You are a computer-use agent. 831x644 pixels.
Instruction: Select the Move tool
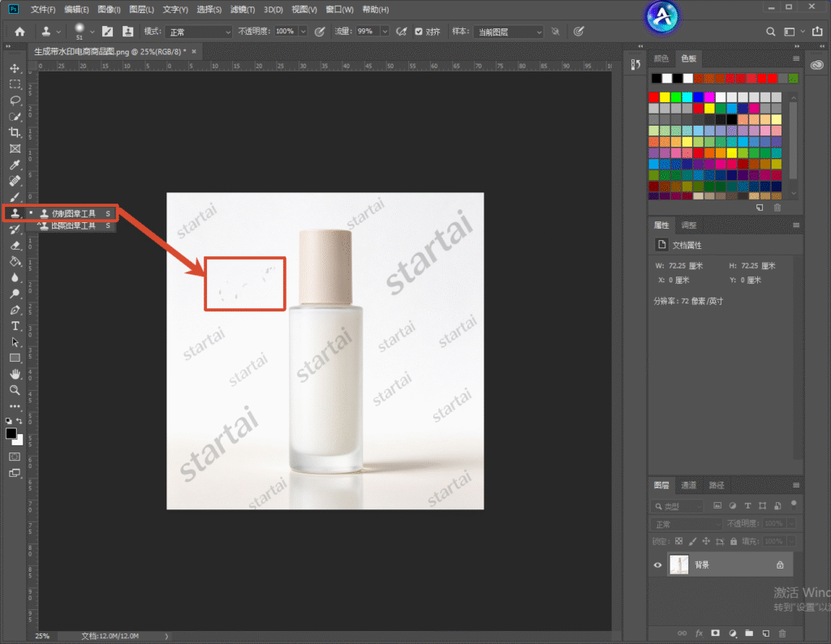[x=15, y=68]
